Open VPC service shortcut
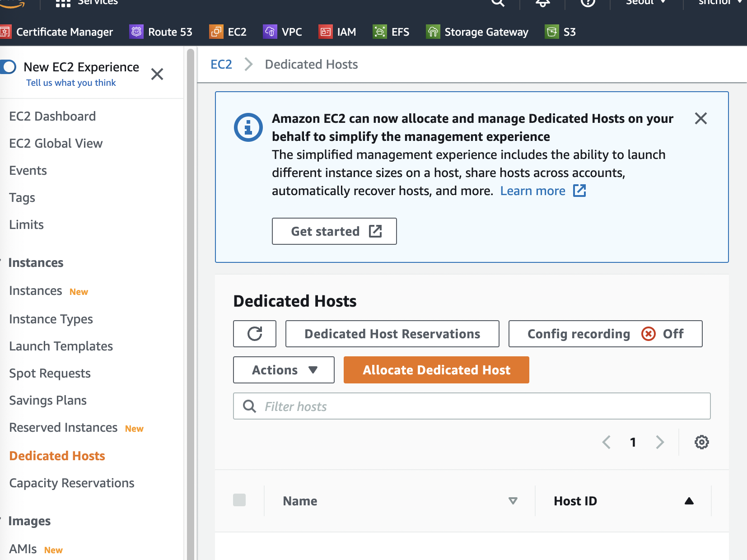The height and width of the screenshot is (560, 747). coord(283,32)
